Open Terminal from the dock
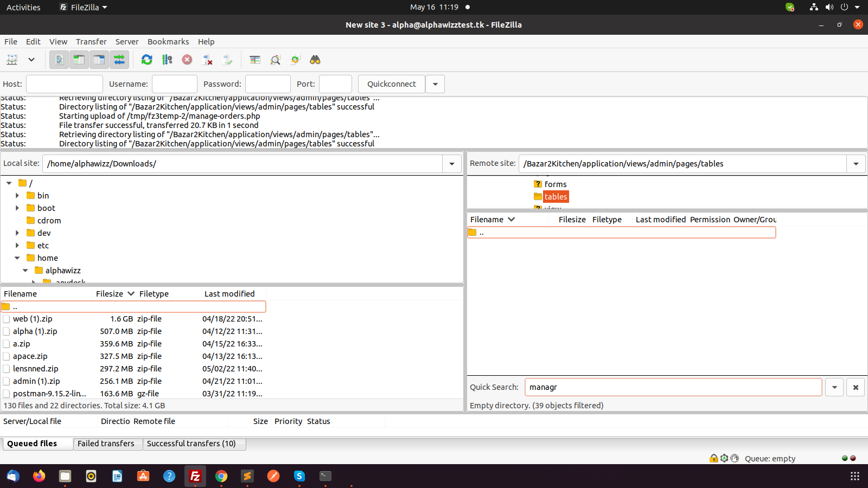The width and height of the screenshot is (868, 488). (x=325, y=476)
